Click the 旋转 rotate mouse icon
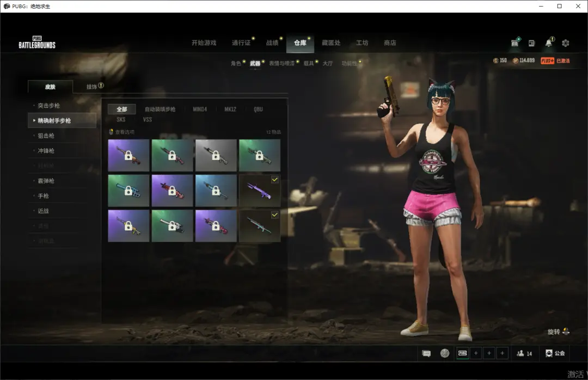 [566, 331]
